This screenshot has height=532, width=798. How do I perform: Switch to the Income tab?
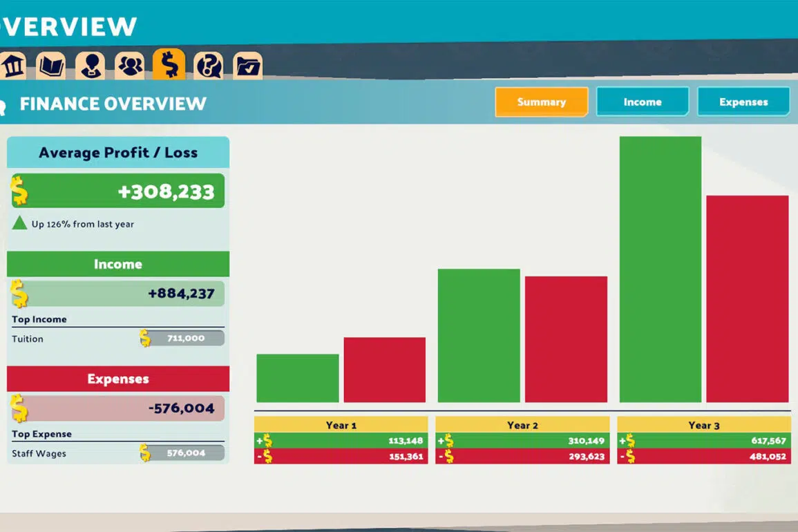(643, 102)
